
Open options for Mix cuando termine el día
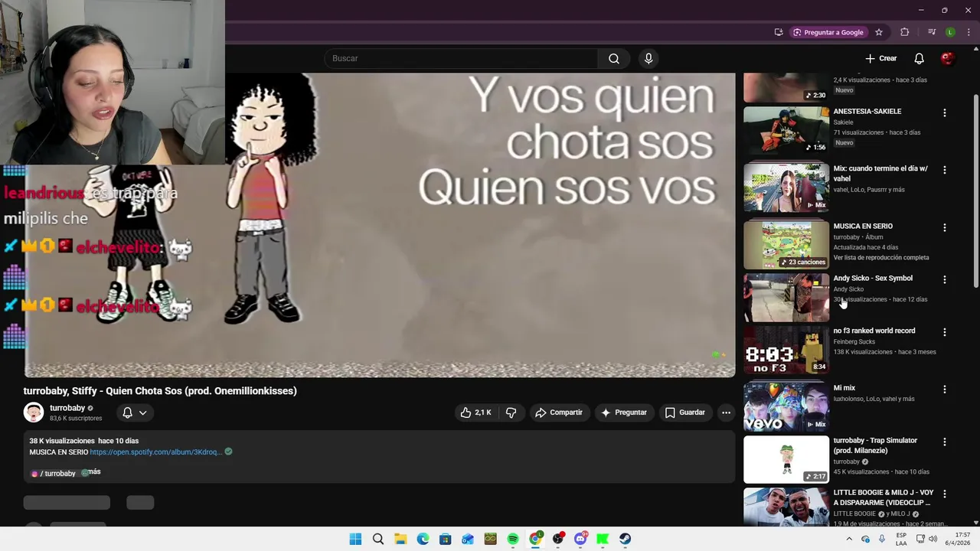(x=944, y=170)
